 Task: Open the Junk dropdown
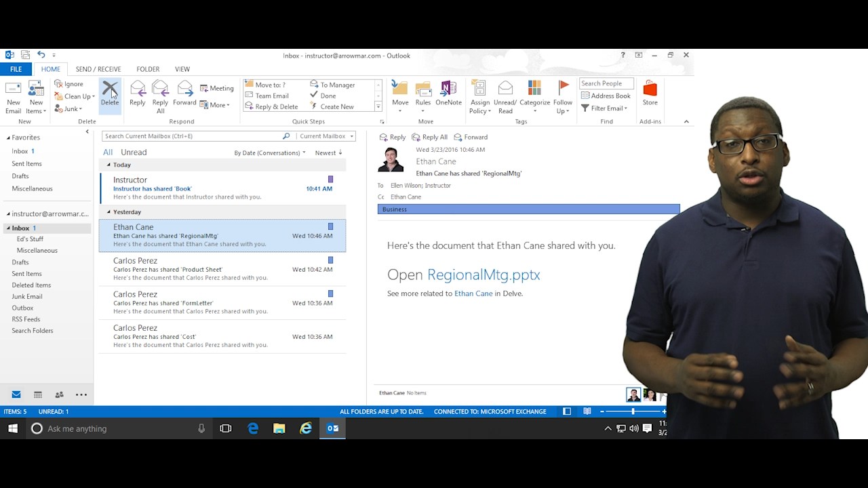point(68,108)
